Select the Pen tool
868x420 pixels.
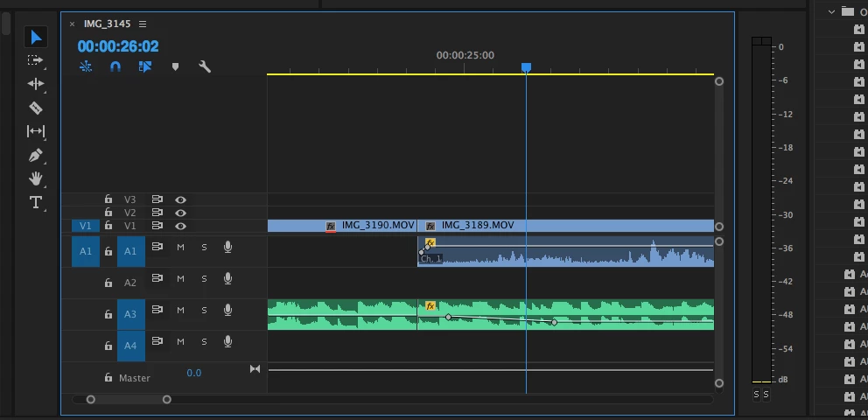pos(35,156)
